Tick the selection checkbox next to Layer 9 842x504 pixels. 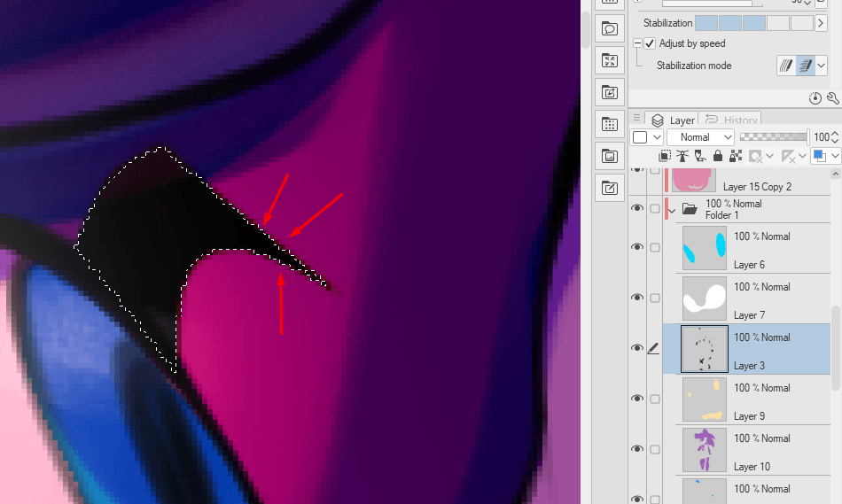pos(655,399)
